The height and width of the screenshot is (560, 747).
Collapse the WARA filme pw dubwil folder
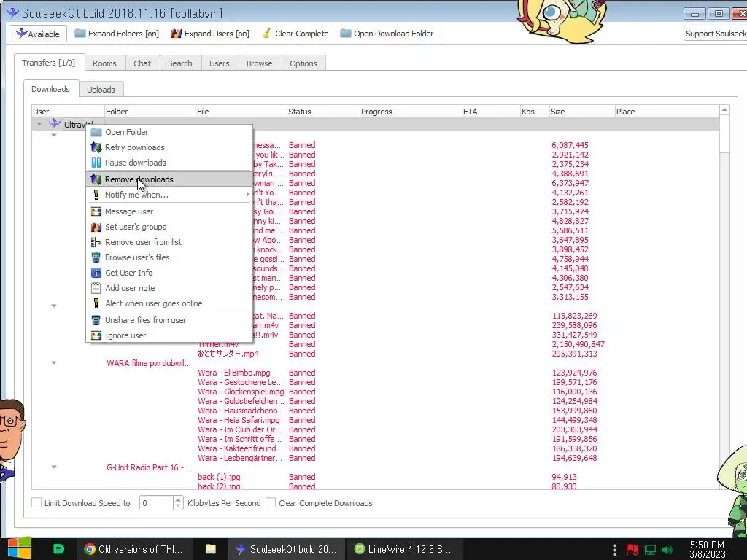click(x=54, y=363)
